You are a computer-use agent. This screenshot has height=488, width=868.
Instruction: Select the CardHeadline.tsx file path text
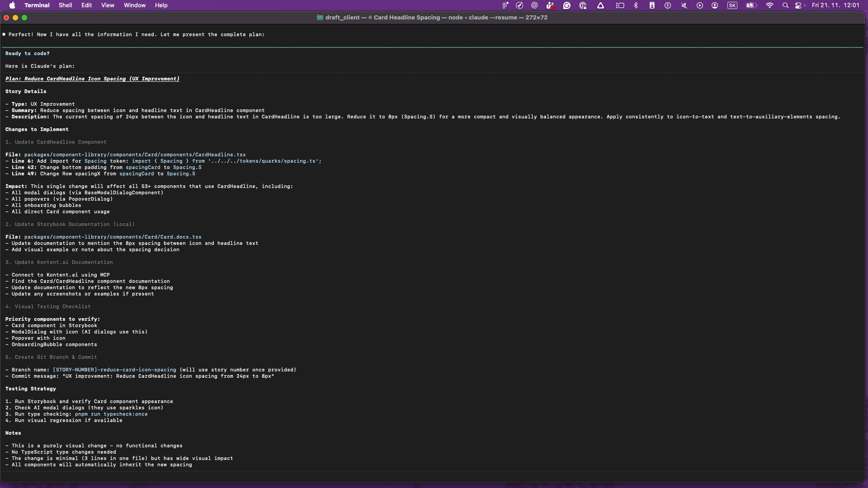(135, 155)
